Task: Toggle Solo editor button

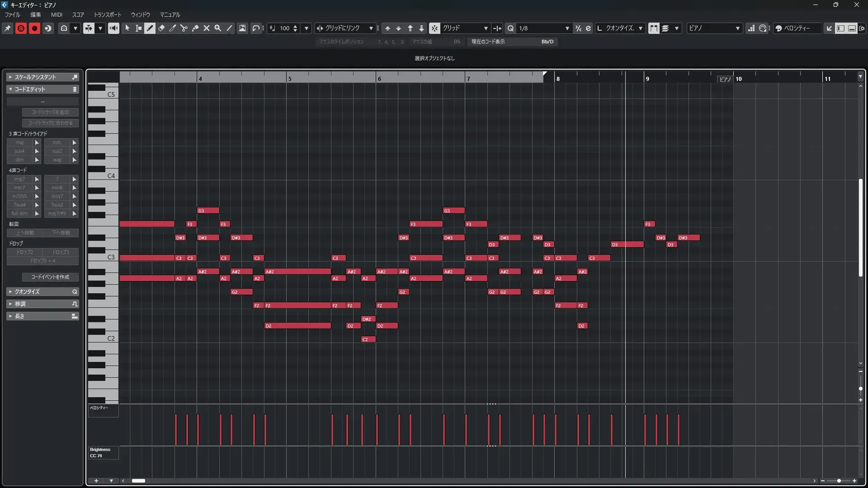Action: [x=21, y=28]
